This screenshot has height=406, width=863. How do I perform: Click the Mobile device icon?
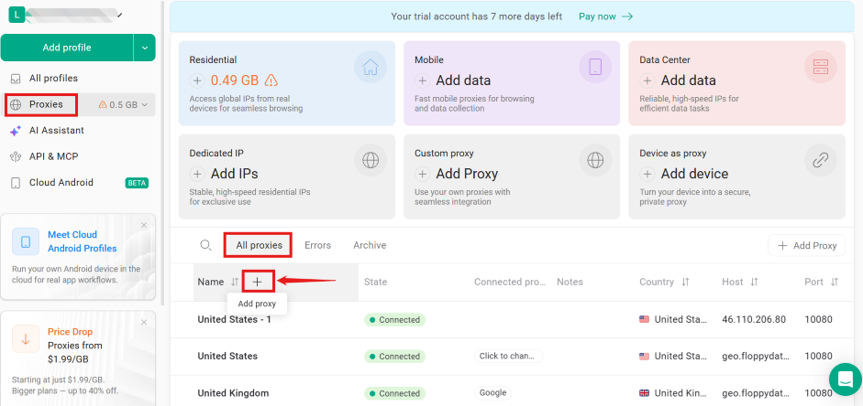coord(595,67)
